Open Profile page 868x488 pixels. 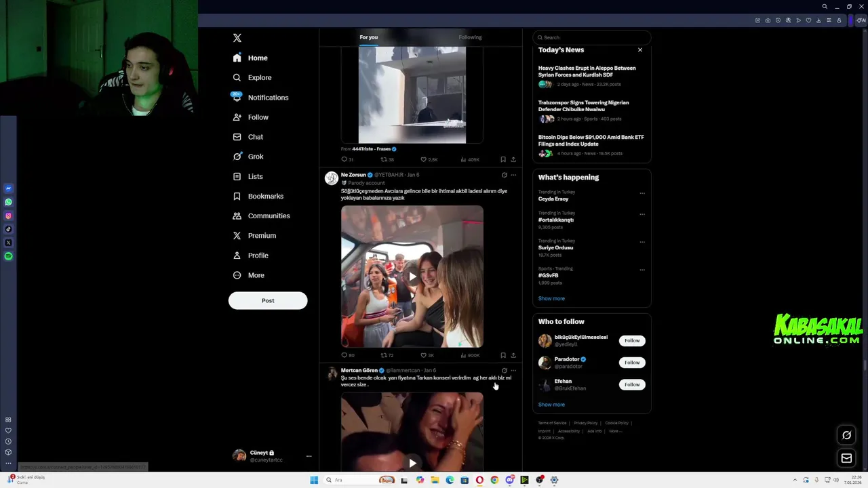pos(250,256)
